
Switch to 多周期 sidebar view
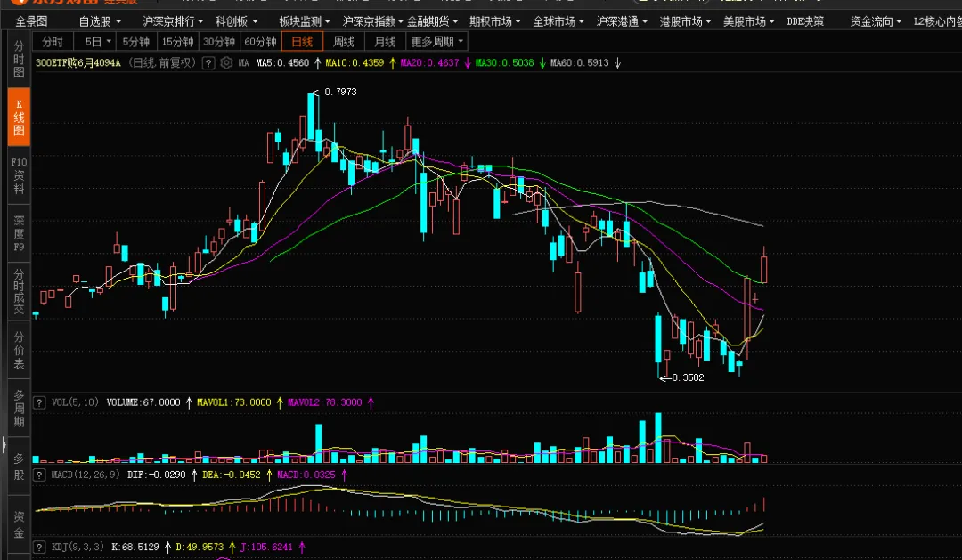[19, 409]
